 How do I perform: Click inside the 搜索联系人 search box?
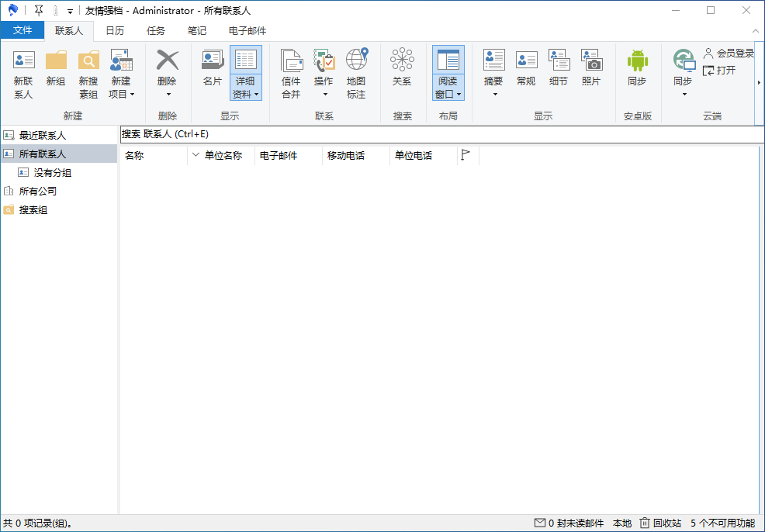[310, 134]
